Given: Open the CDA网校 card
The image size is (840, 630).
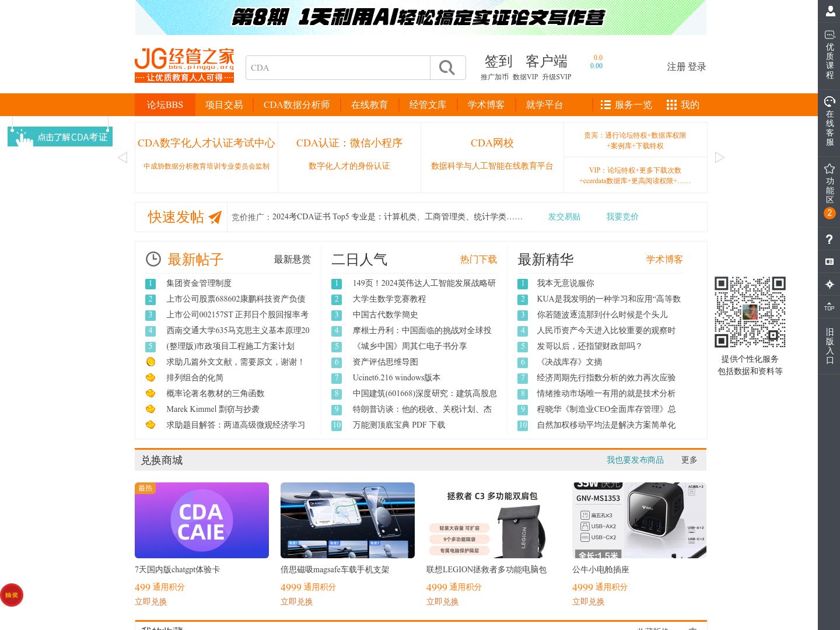Looking at the screenshot, I should click(x=492, y=156).
